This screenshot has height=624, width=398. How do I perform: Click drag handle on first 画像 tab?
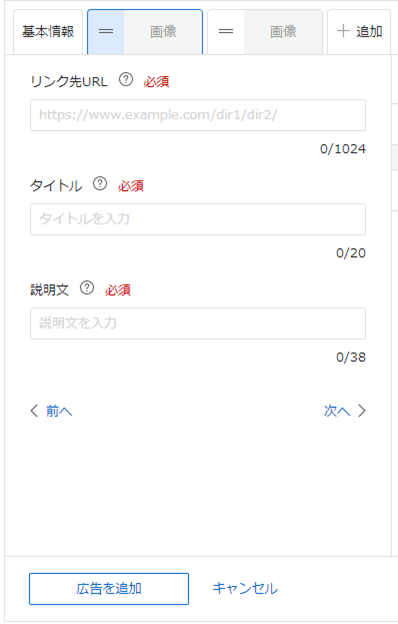[106, 31]
